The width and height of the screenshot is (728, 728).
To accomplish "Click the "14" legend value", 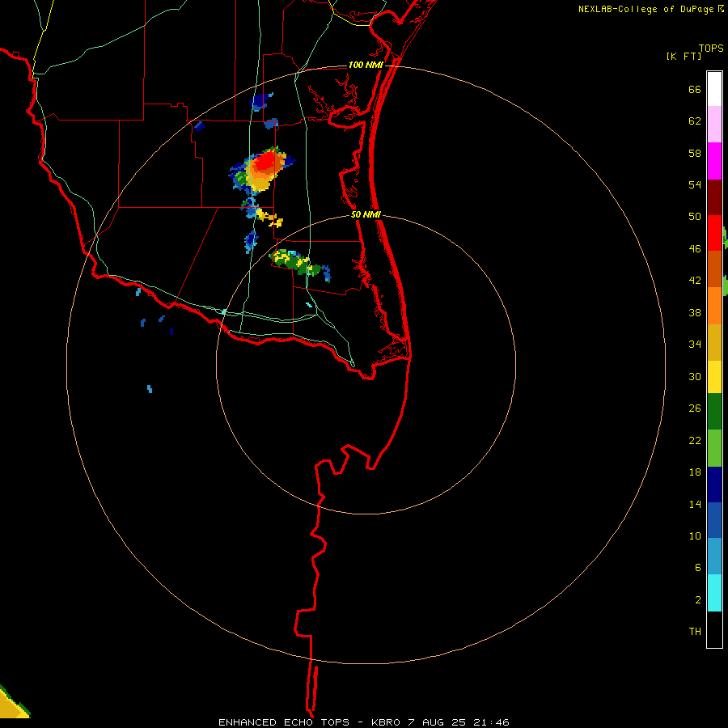I will [x=695, y=504].
